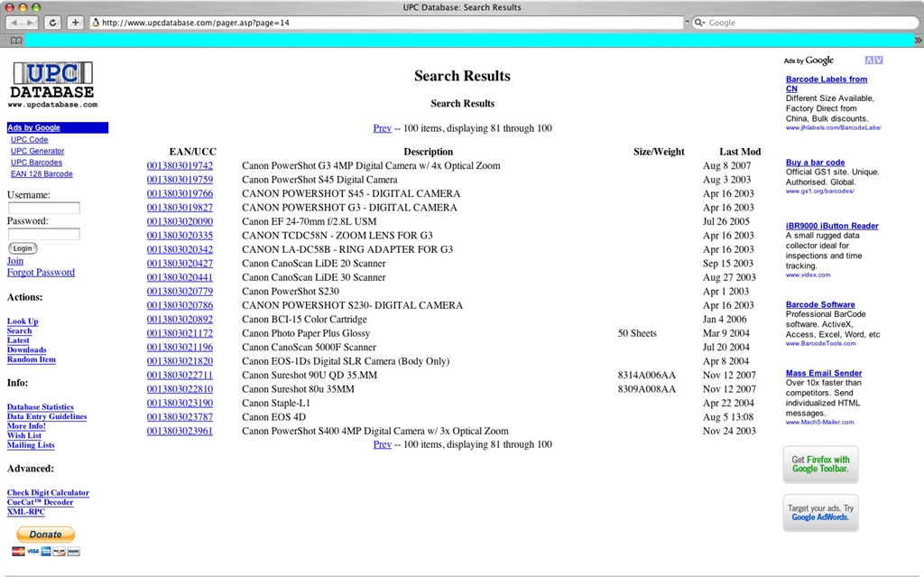Screen dimensions: 924x577
Task: Click the UPC Database logo
Action: pos(52,85)
